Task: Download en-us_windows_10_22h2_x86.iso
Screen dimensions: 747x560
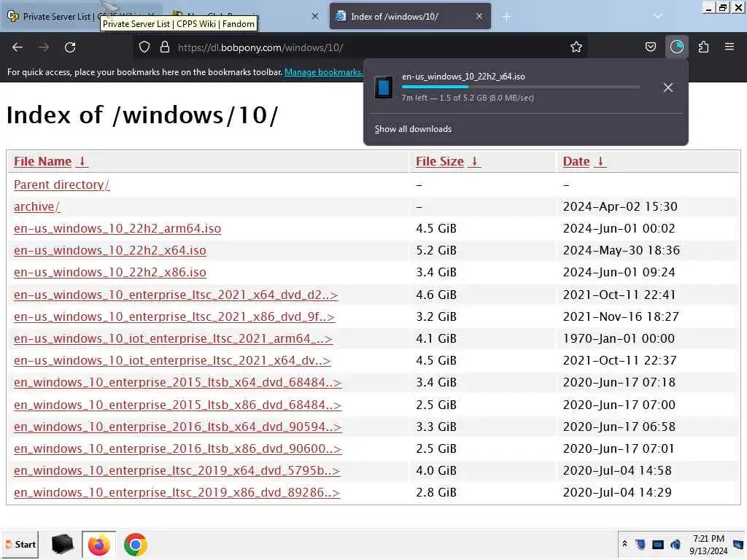Action: click(110, 273)
